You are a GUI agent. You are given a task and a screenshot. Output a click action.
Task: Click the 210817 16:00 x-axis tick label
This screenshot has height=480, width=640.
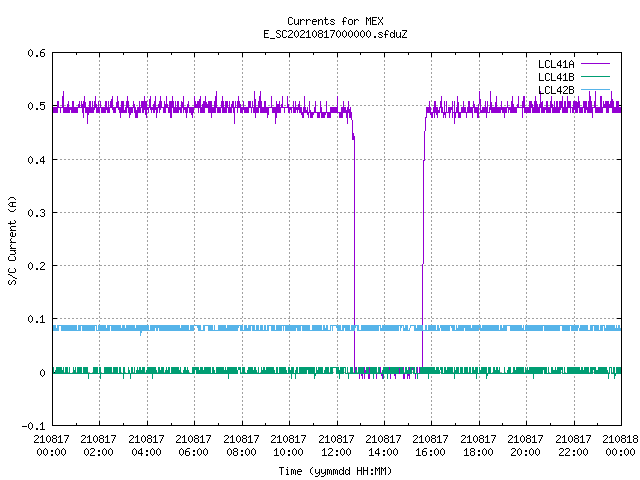click(431, 445)
